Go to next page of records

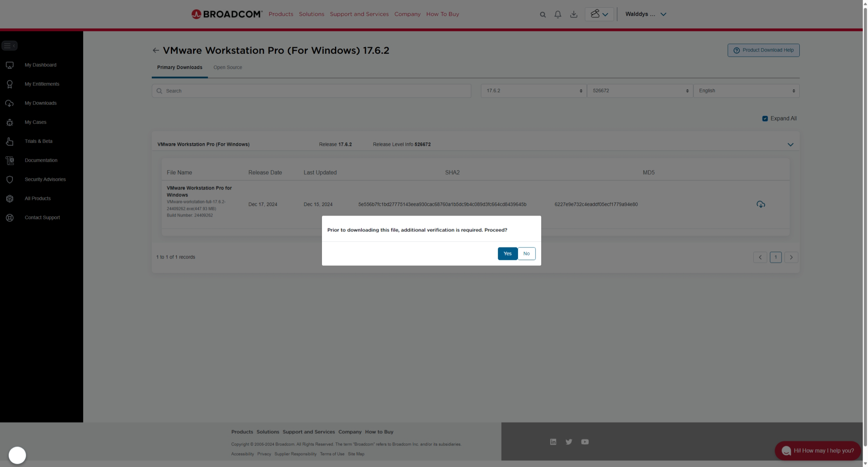coord(791,257)
